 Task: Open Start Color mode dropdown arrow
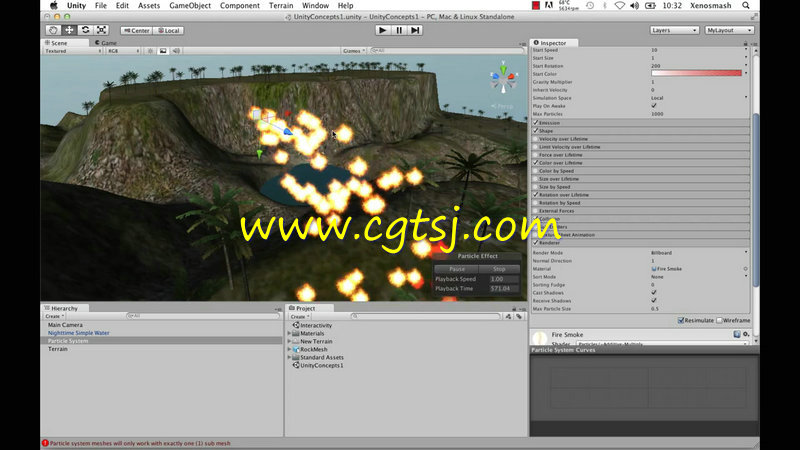pyautogui.click(x=746, y=73)
